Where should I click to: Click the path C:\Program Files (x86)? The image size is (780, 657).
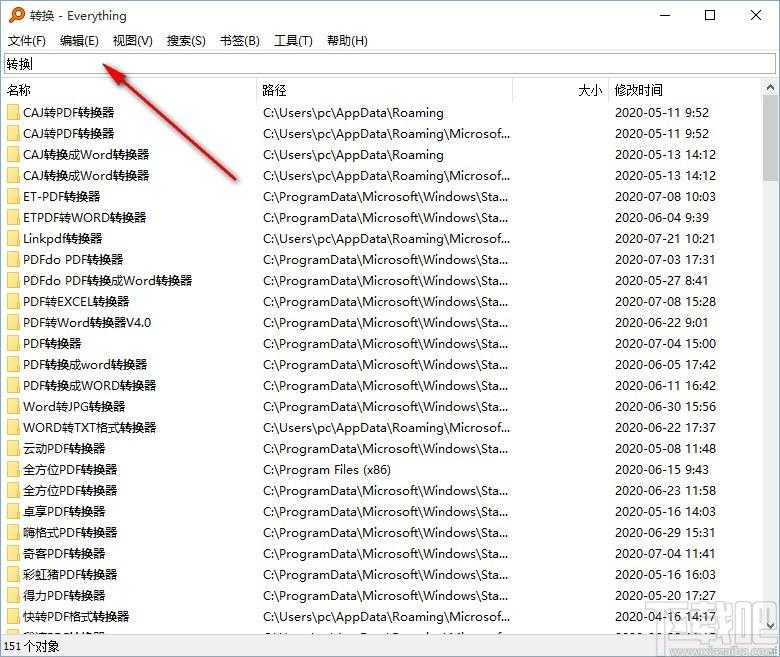327,469
